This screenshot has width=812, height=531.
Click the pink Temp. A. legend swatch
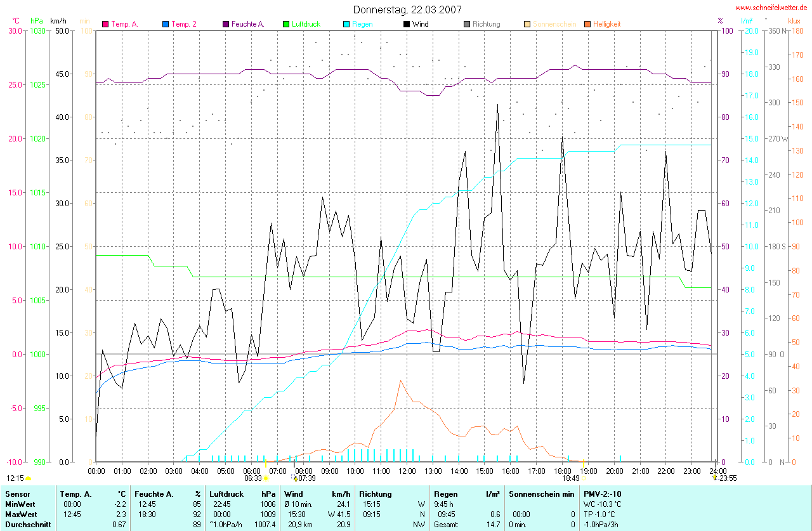pos(105,24)
